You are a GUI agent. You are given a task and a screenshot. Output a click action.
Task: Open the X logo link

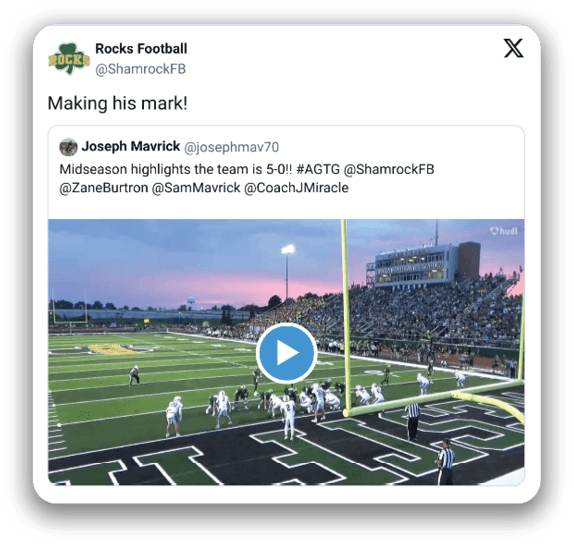tap(514, 48)
